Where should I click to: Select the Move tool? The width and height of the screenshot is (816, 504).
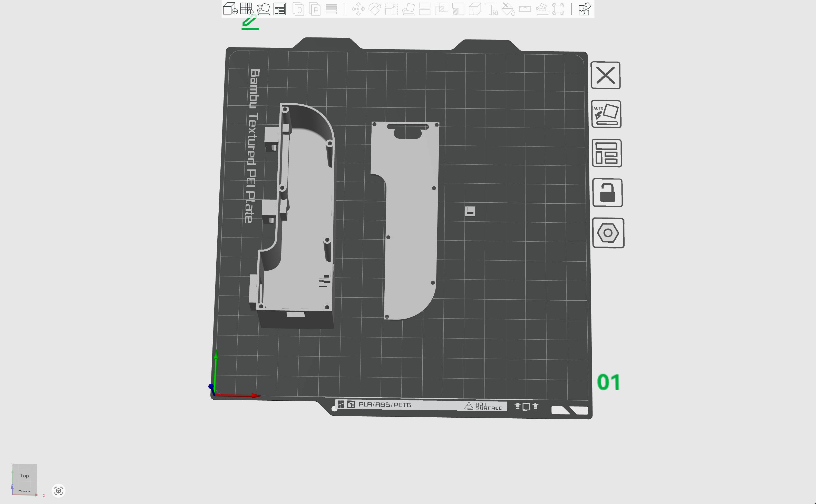pyautogui.click(x=358, y=9)
